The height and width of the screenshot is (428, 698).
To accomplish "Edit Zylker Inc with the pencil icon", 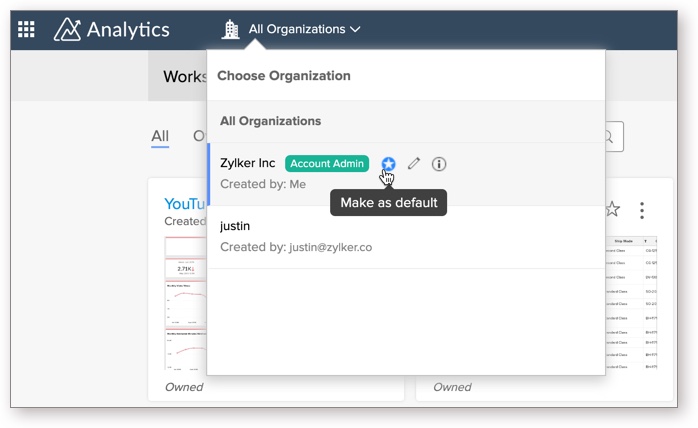I will 414,164.
